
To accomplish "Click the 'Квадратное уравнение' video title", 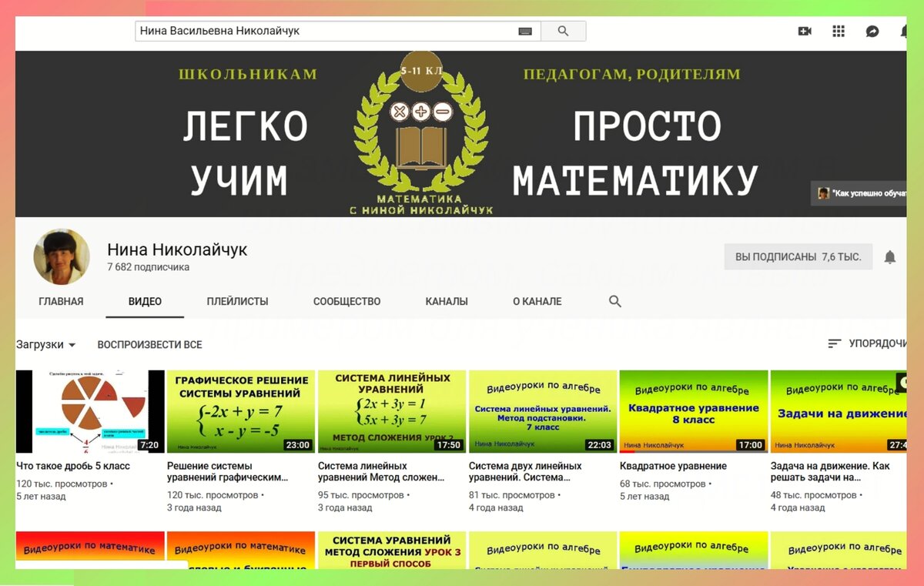I will (x=673, y=466).
